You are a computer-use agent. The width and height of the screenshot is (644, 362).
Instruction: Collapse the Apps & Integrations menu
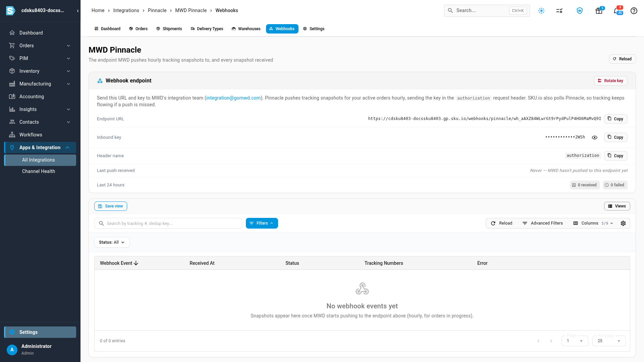(40, 147)
